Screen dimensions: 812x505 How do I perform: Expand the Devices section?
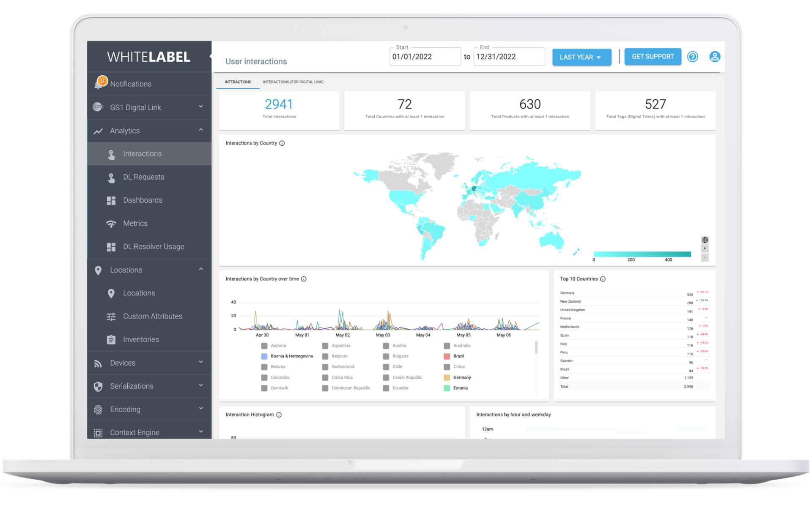point(202,363)
